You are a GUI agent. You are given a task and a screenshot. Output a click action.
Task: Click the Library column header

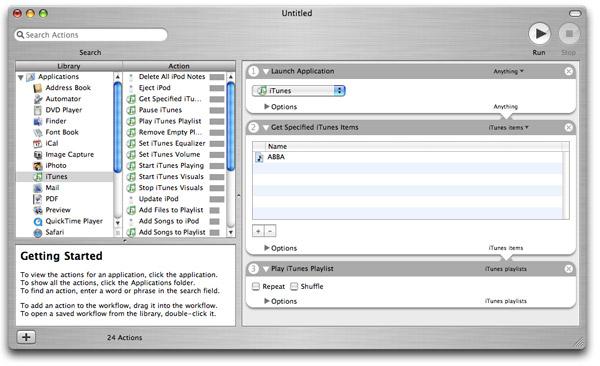tap(69, 66)
